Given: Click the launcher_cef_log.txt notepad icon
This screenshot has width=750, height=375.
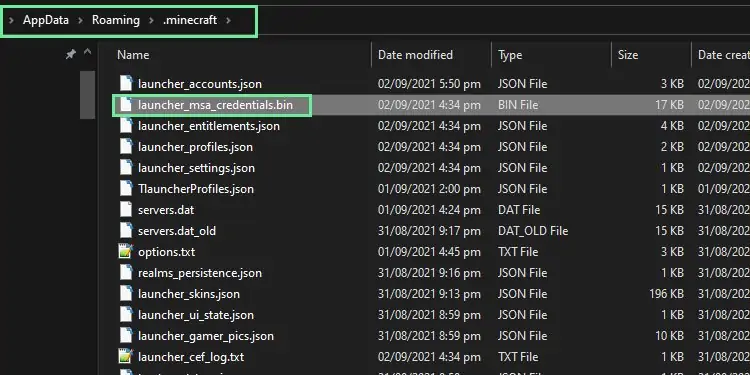Looking at the screenshot, I should point(126,357).
